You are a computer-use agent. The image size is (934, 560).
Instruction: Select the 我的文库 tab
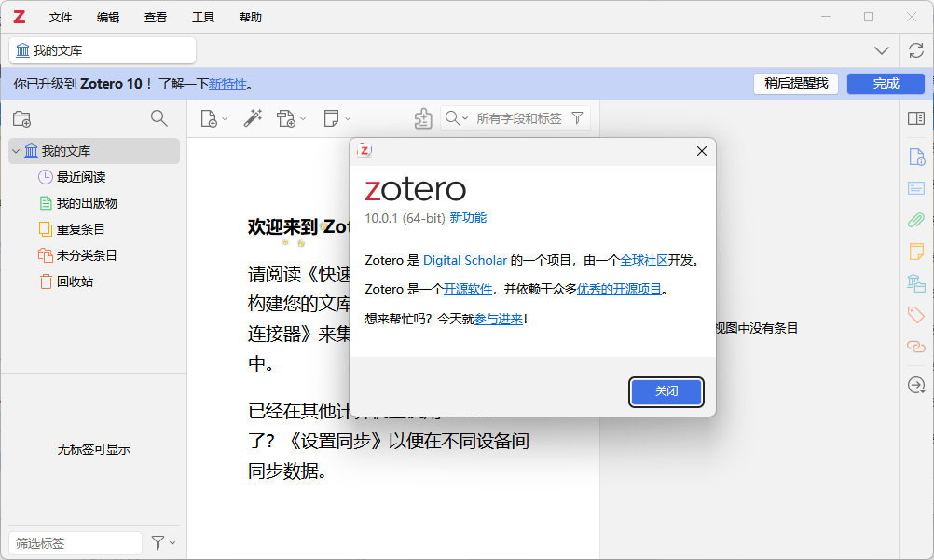point(103,50)
